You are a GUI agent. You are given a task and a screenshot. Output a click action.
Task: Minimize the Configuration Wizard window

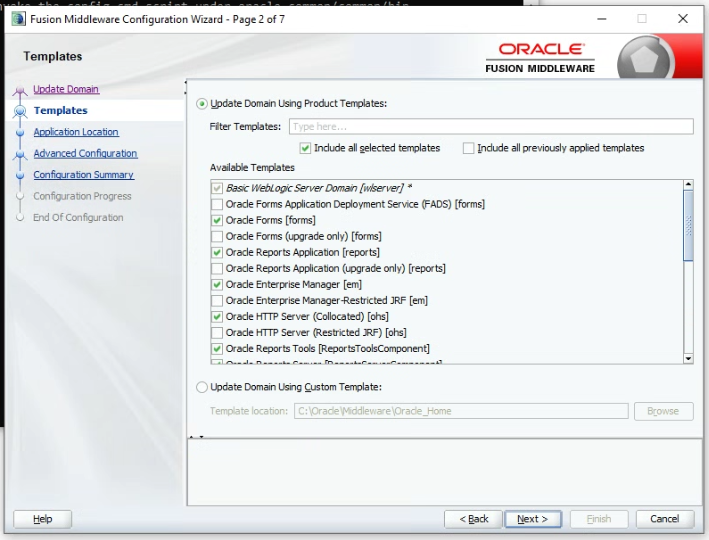click(602, 19)
